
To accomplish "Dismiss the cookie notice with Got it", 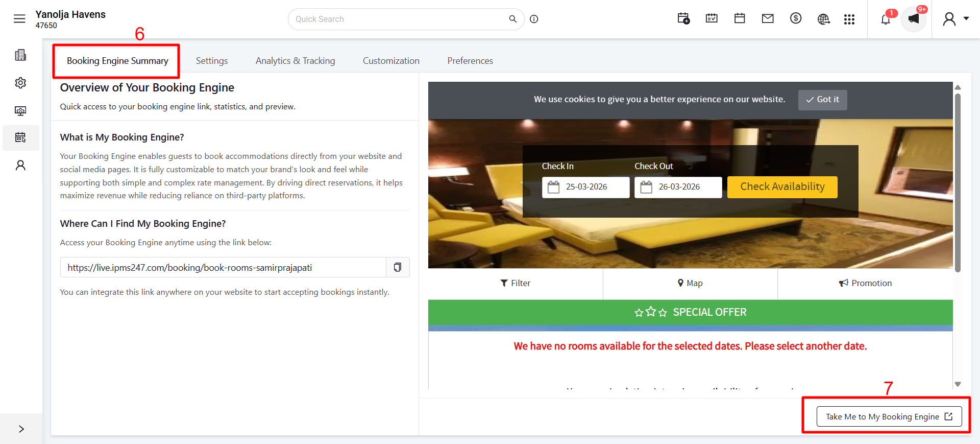I will point(822,100).
